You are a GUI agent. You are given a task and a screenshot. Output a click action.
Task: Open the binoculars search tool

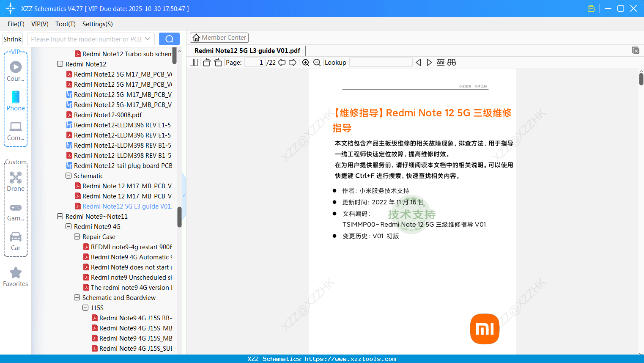click(x=452, y=62)
